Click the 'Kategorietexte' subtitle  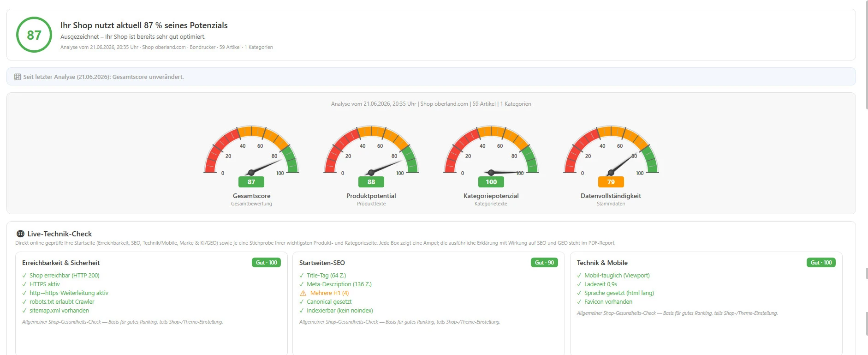tap(491, 204)
